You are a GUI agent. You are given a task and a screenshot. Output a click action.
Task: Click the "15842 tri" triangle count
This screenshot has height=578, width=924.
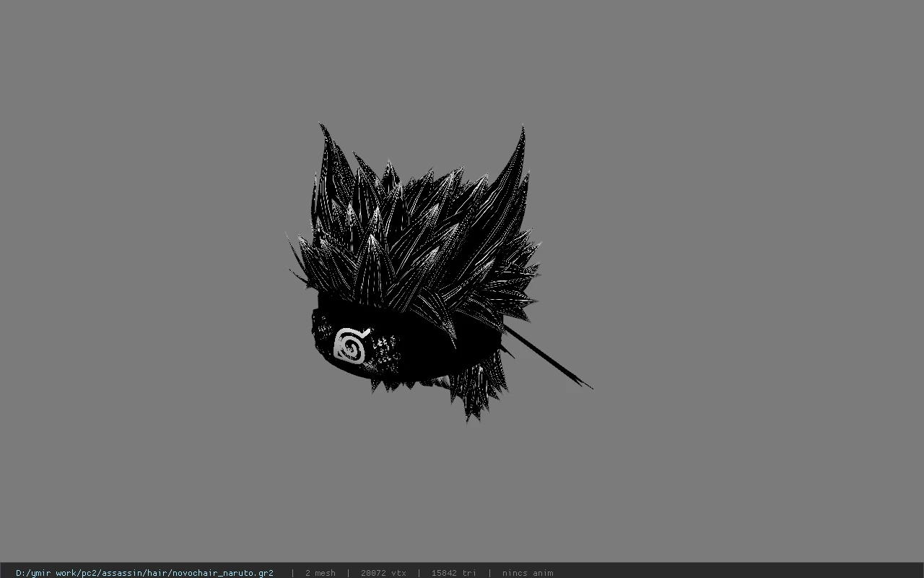click(454, 573)
